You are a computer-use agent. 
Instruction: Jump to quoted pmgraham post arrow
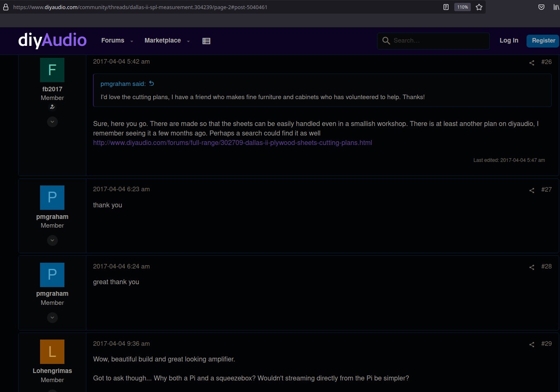152,83
